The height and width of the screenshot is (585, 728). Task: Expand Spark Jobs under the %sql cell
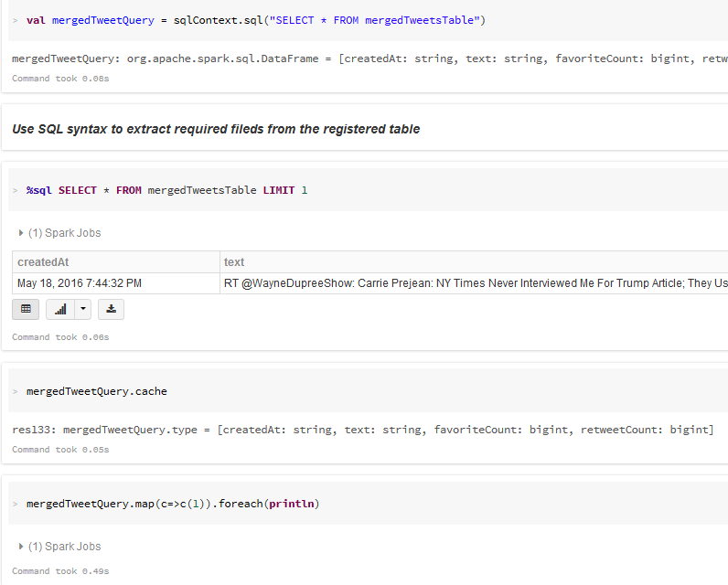point(59,233)
